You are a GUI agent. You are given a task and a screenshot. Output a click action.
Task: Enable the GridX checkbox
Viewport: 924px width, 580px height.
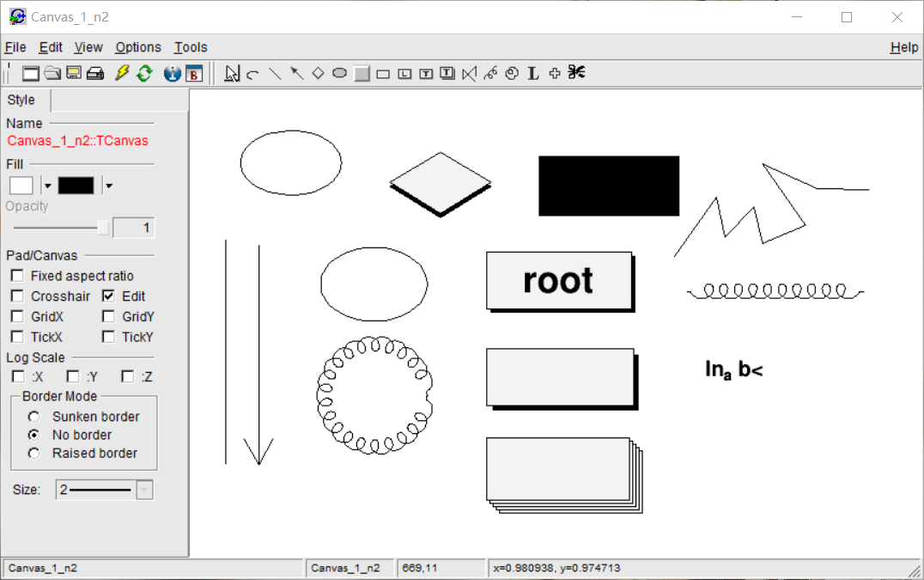[16, 316]
